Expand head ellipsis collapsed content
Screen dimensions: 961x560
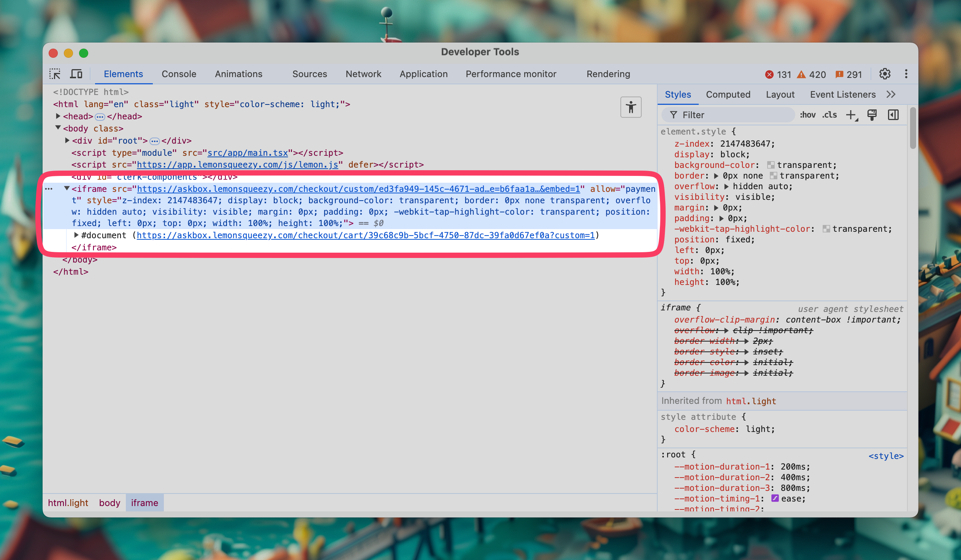click(100, 117)
